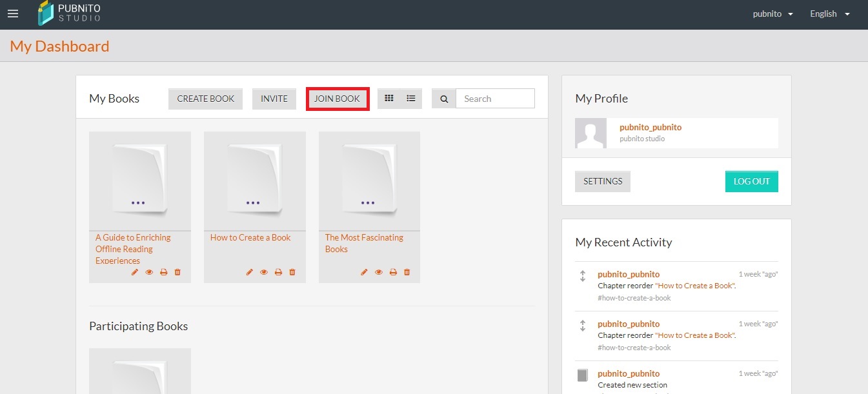Preview 'A Guide to Enriching Offline Reading' with eye icon
This screenshot has width=868, height=394.
(x=149, y=272)
